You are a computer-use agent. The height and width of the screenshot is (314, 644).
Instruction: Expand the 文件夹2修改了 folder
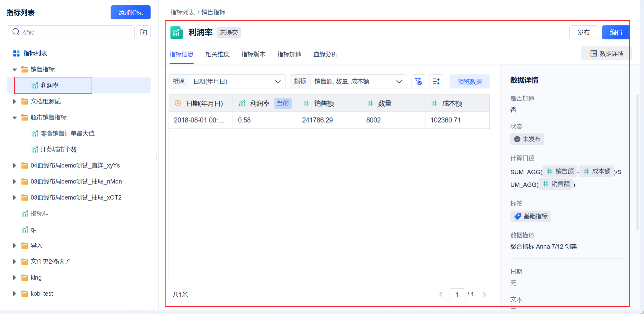[15, 262]
